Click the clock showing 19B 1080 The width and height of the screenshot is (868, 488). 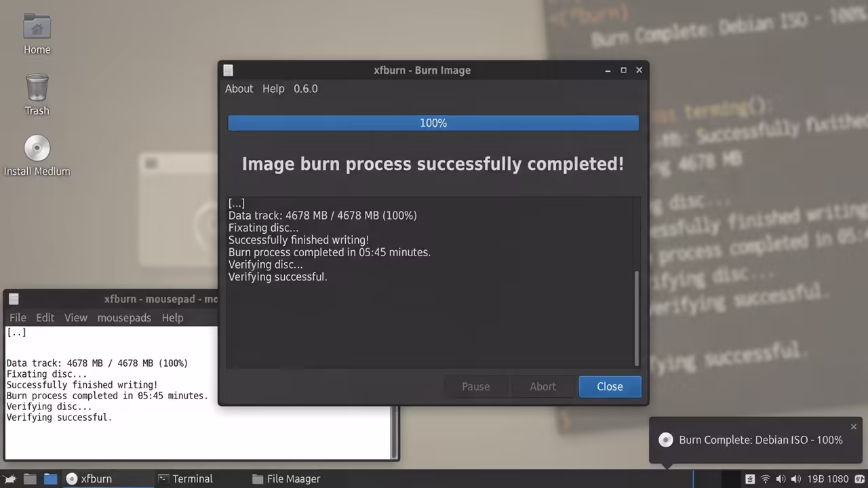pos(828,479)
